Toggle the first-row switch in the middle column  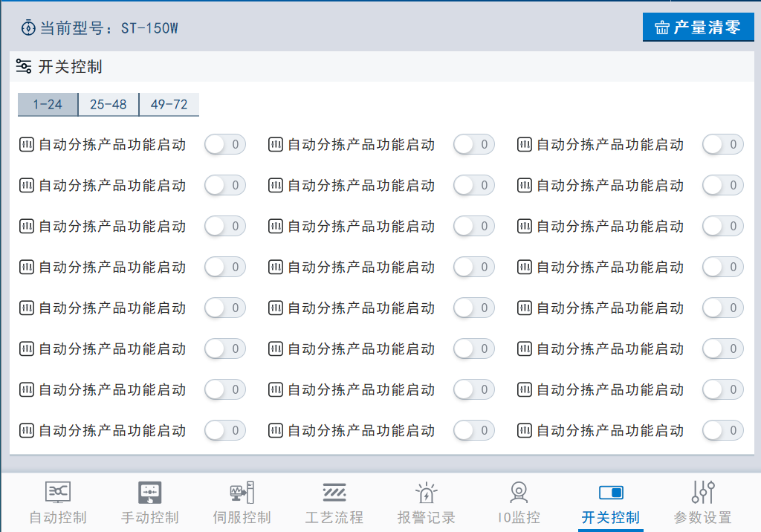(473, 145)
